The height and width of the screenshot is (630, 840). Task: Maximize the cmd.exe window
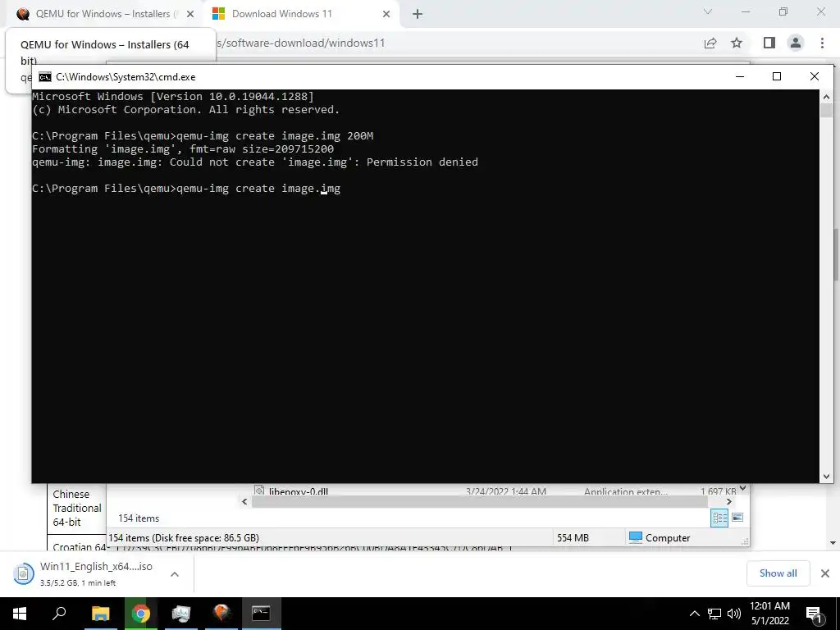(x=777, y=76)
